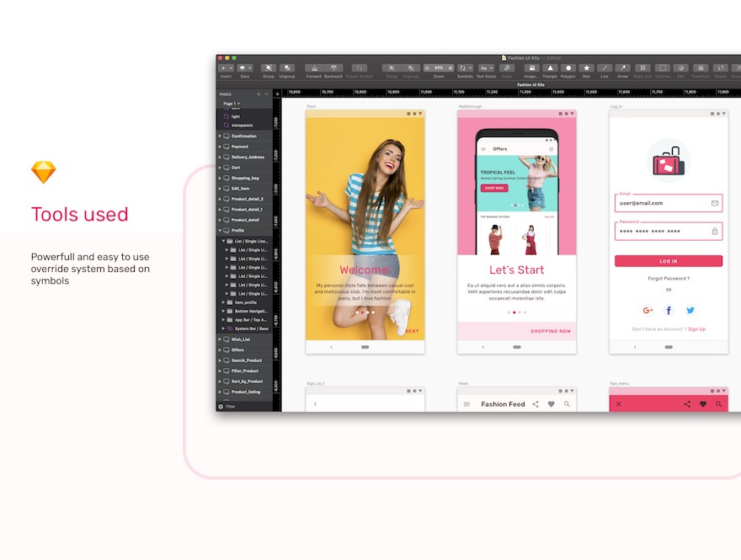The image size is (741, 560).
Task: Select the Star shape tool
Action: tap(586, 68)
